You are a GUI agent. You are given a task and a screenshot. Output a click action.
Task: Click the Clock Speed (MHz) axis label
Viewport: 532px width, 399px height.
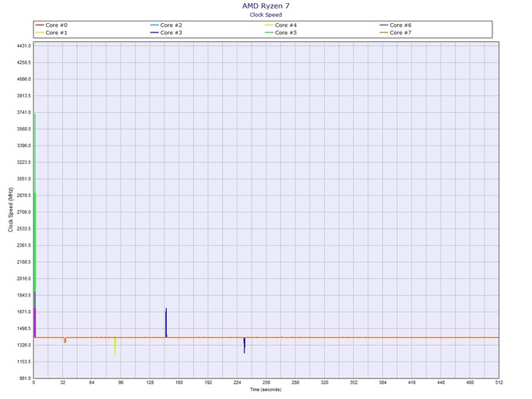point(10,210)
